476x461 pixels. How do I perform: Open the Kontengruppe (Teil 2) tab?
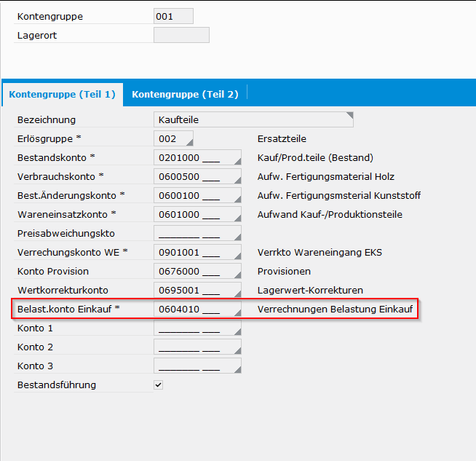pos(185,95)
